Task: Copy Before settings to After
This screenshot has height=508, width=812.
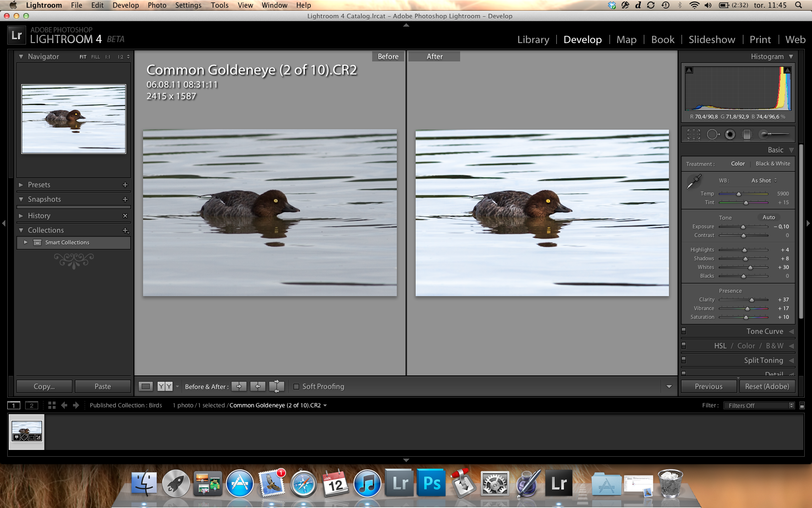Action: pos(239,386)
